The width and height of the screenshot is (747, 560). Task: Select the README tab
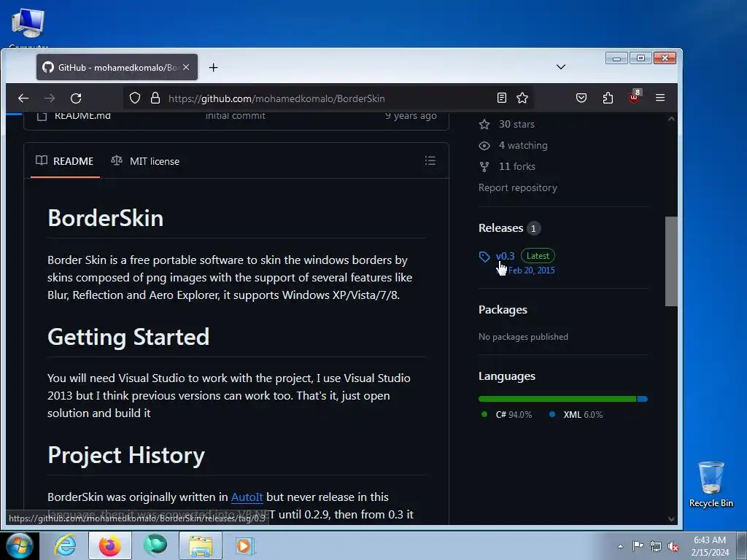click(x=65, y=161)
